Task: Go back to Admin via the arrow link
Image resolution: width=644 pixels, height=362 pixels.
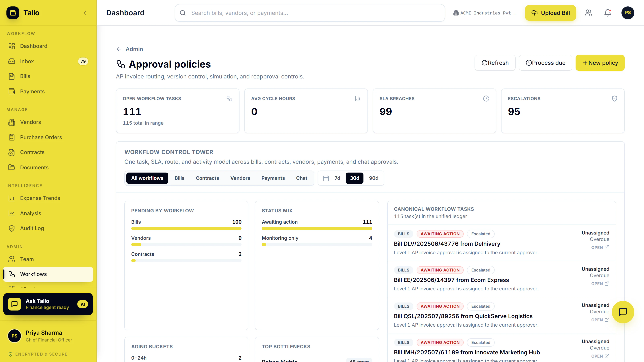Action: click(129, 49)
